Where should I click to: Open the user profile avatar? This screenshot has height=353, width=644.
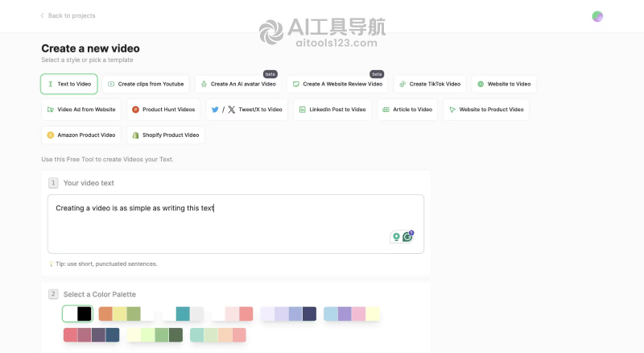[597, 16]
